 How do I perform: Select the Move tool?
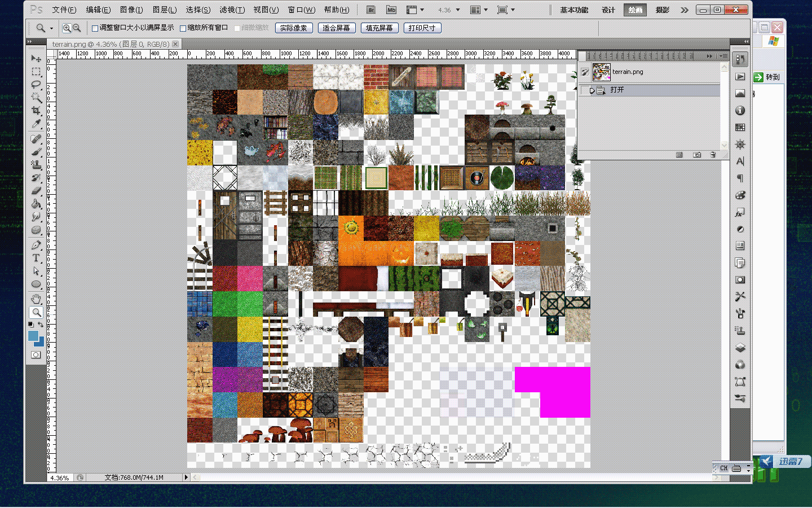(36, 58)
